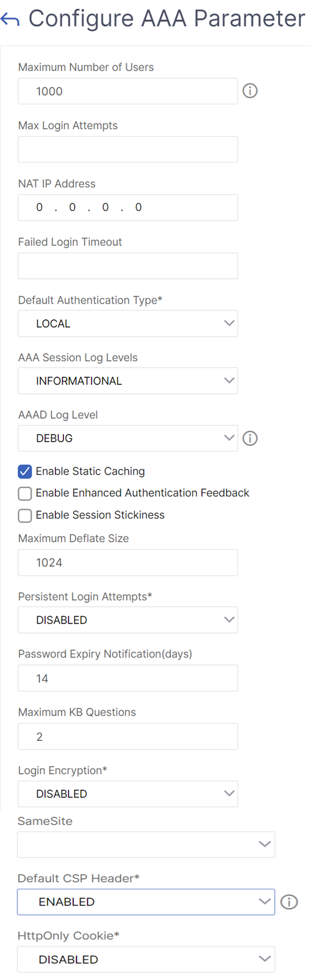Open Default Authentication Type dropdown
This screenshot has height=980, width=311.
128,324
